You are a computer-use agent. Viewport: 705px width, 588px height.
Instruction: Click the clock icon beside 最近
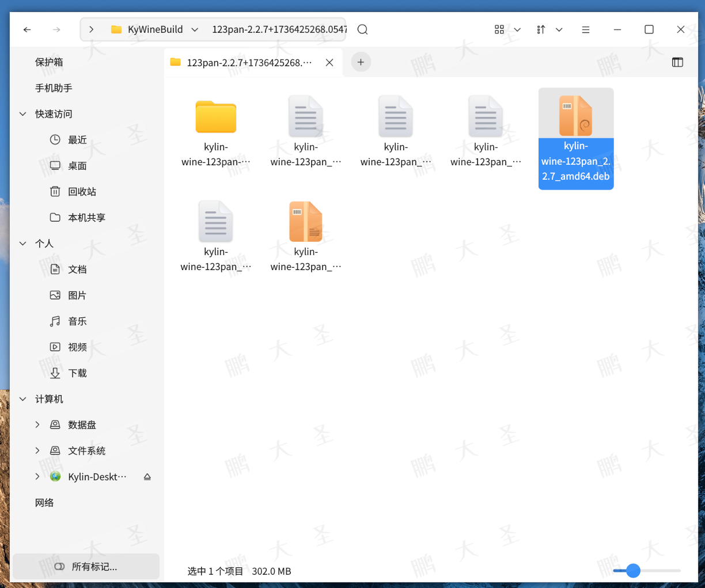pyautogui.click(x=55, y=139)
